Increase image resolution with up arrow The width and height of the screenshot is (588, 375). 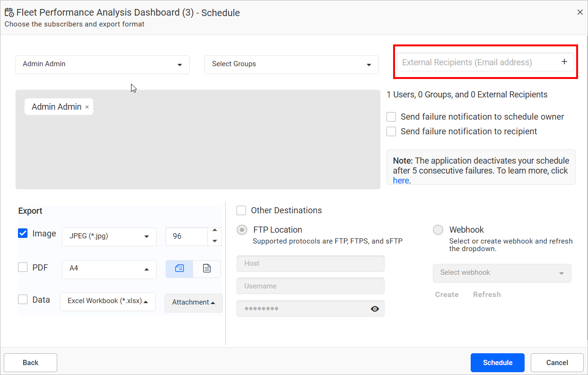pos(215,231)
